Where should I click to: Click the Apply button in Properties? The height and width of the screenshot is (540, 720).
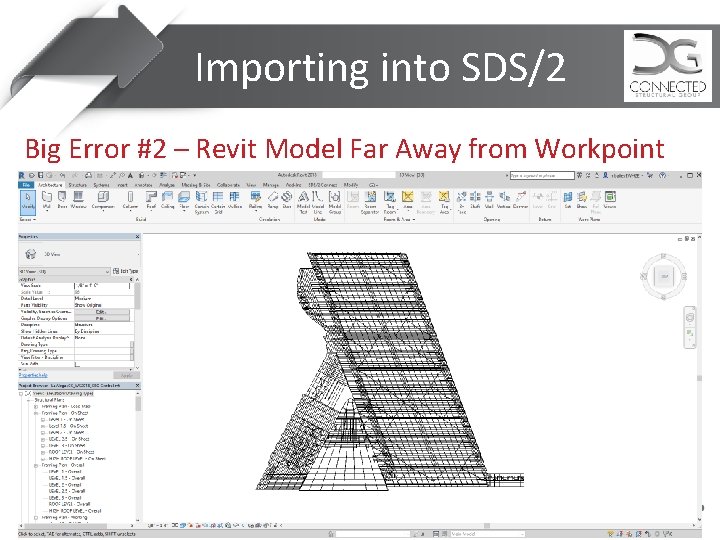pyautogui.click(x=126, y=375)
